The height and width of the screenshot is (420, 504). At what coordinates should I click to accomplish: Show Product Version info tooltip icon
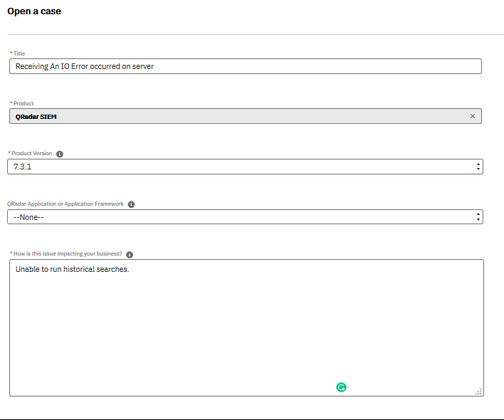click(60, 154)
